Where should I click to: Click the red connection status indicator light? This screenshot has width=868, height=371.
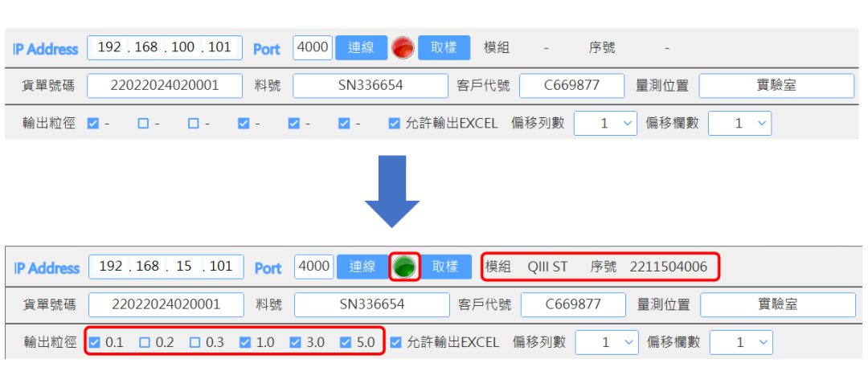403,48
